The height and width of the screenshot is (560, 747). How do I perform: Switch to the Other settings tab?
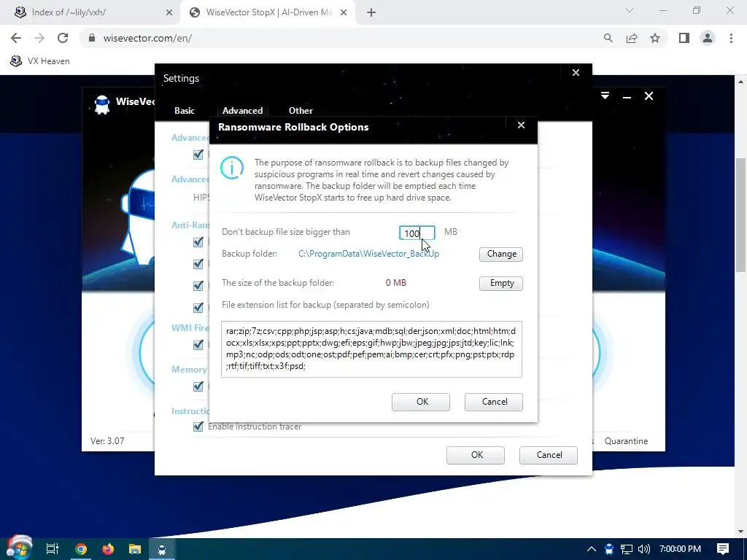click(301, 111)
